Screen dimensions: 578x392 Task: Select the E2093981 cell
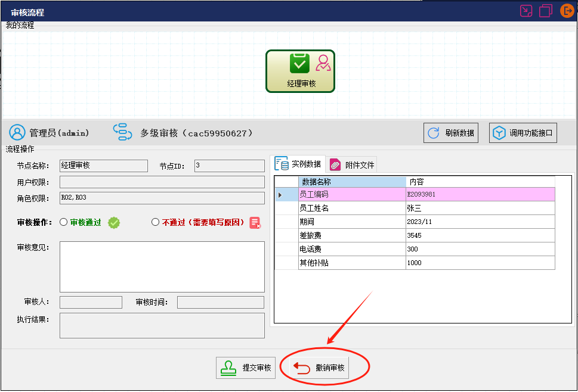[480, 194]
